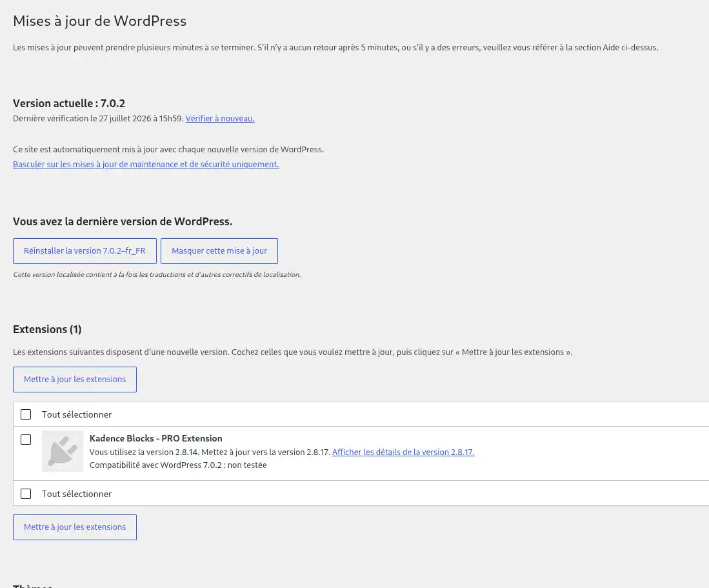This screenshot has height=588, width=709.
Task: Click 'Réinstaller la version 7.0.2–fr_FR' button
Action: pyautogui.click(x=85, y=251)
